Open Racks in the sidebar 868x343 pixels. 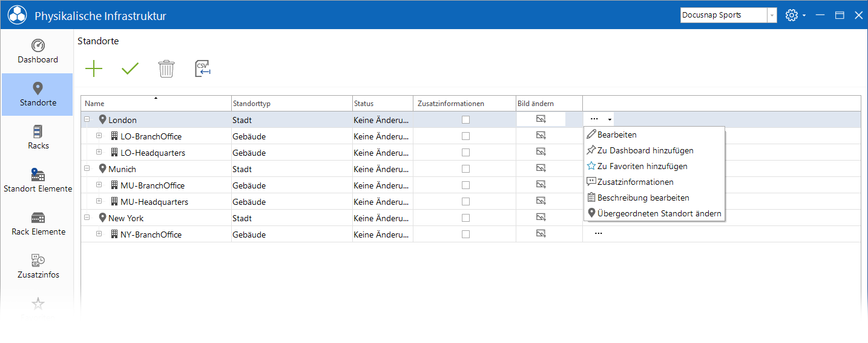pos(39,137)
